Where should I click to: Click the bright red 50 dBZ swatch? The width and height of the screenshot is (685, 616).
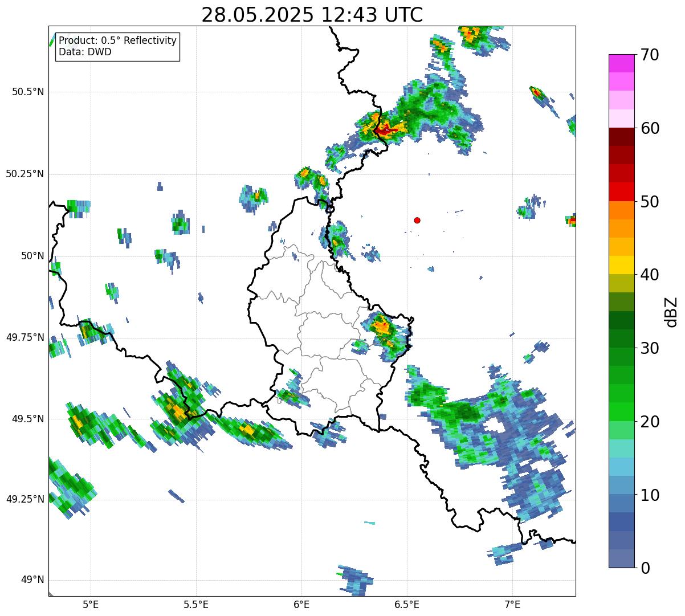click(x=621, y=192)
